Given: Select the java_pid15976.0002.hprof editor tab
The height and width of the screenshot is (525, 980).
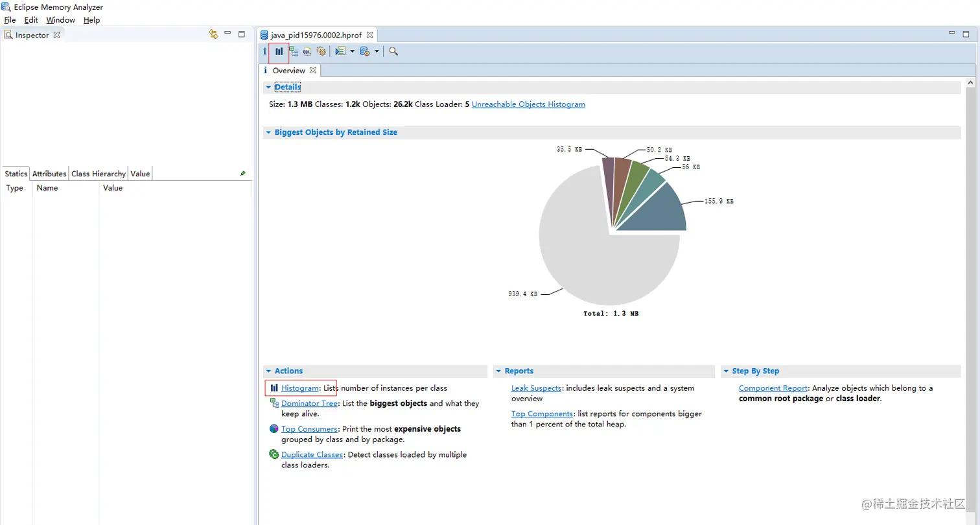Looking at the screenshot, I should click(x=316, y=35).
